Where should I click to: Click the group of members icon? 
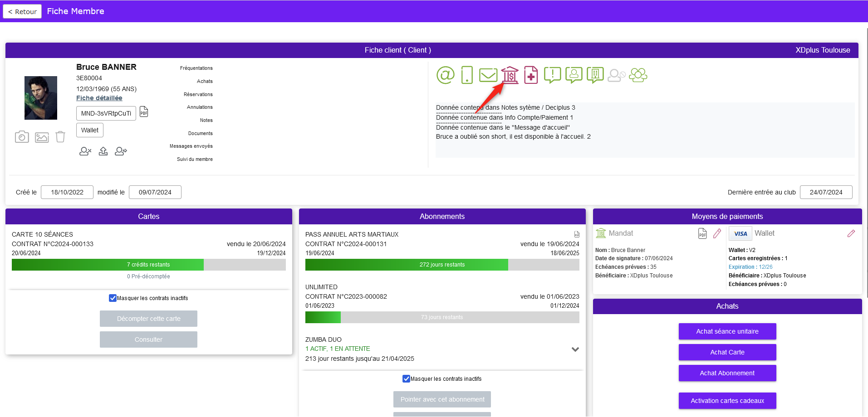click(638, 75)
